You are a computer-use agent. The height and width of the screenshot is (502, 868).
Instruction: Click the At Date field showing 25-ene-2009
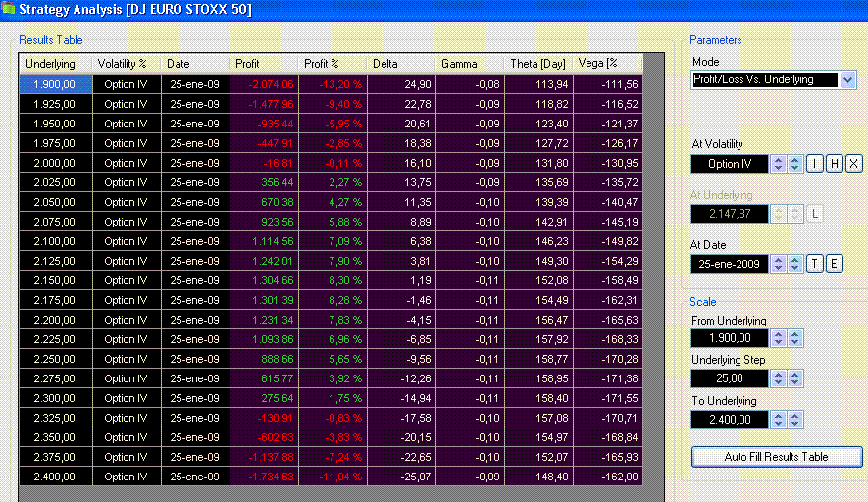(x=730, y=264)
